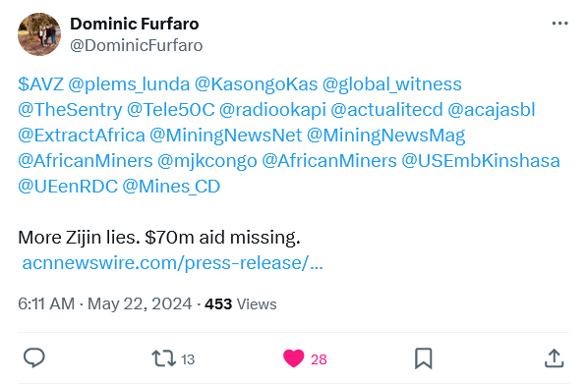
Task: Click the @MiningNewsNet mention
Action: (x=226, y=136)
